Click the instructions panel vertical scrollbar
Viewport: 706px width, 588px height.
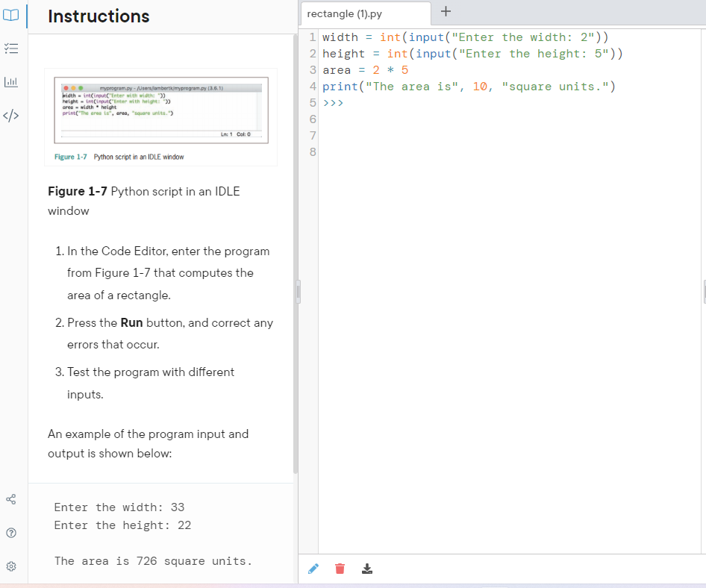tap(296, 254)
